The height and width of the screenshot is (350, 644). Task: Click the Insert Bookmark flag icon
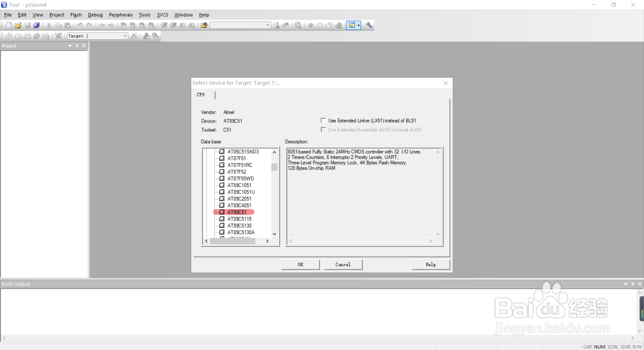123,25
